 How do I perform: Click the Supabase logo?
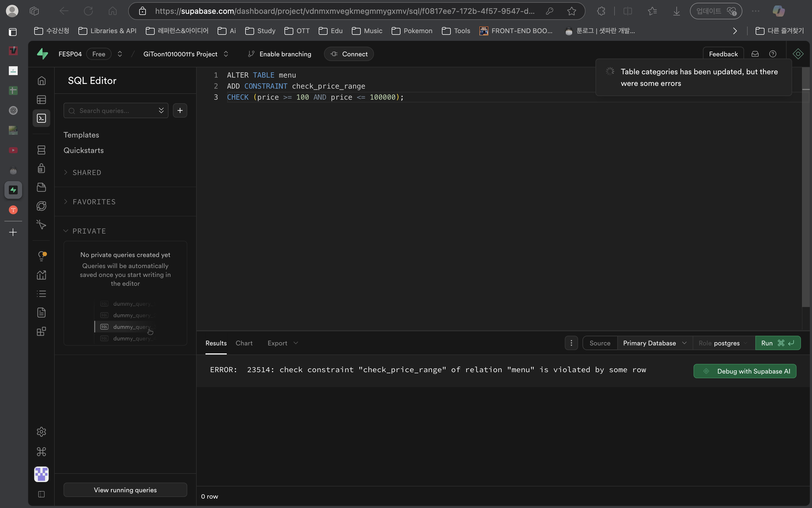43,54
